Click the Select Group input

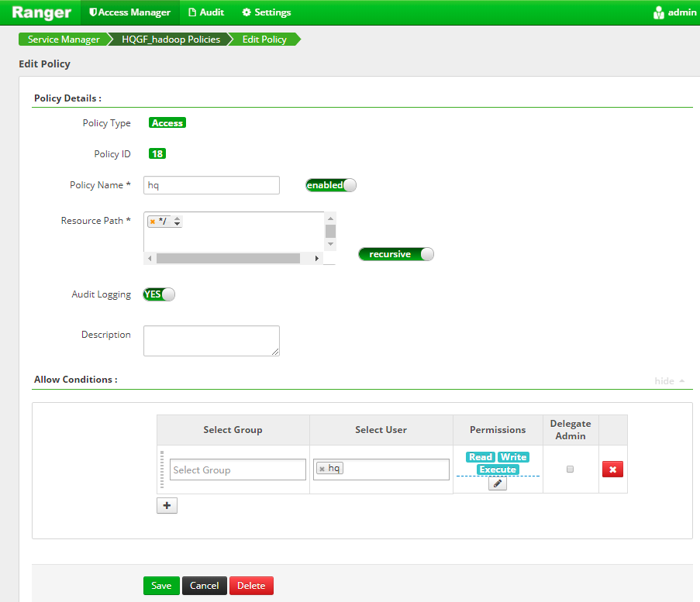click(x=238, y=470)
